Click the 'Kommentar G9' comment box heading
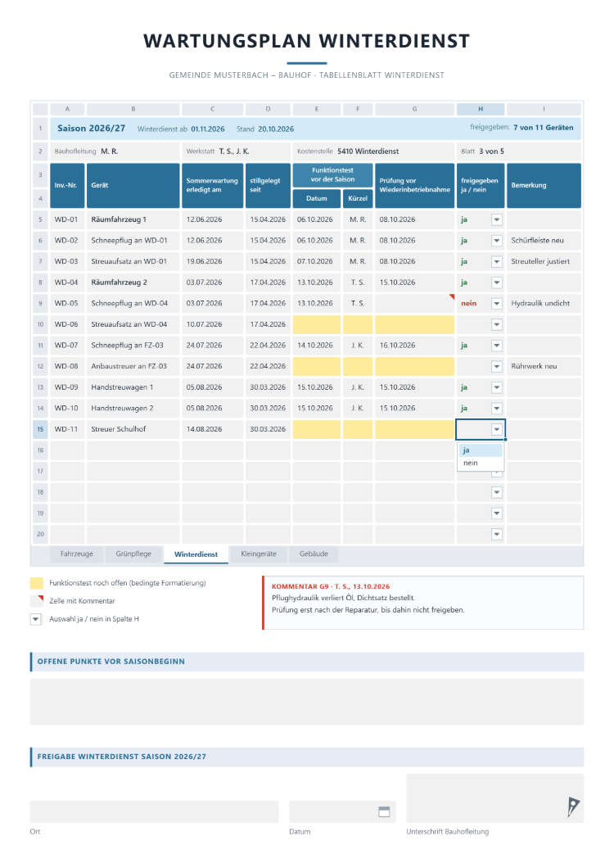614x868 pixels. click(331, 586)
